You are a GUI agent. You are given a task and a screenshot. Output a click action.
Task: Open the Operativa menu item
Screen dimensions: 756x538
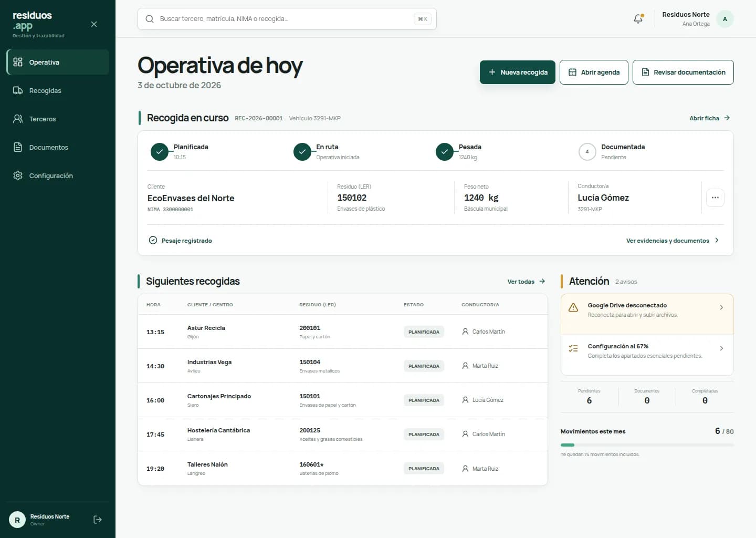58,62
